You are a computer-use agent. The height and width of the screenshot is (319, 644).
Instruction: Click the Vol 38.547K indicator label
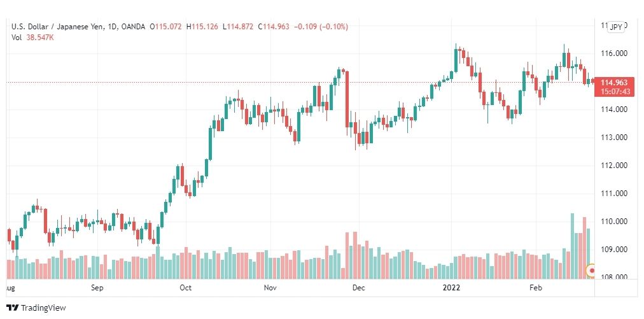click(32, 38)
